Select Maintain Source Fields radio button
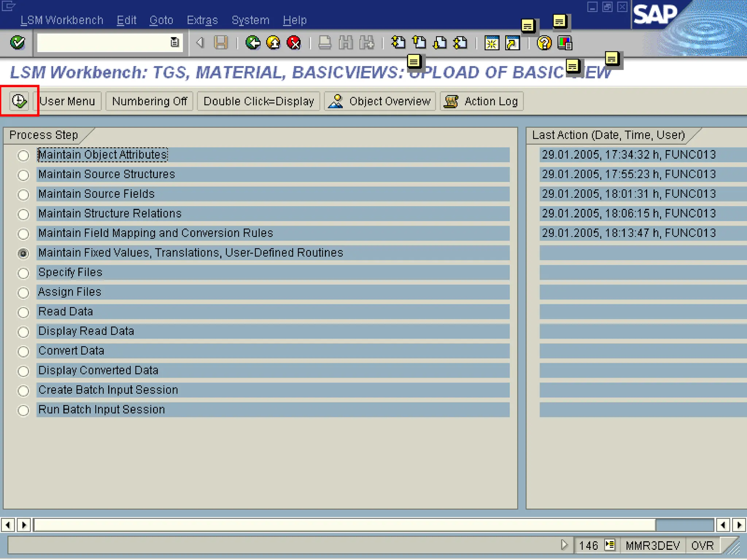747x560 pixels. tap(23, 194)
